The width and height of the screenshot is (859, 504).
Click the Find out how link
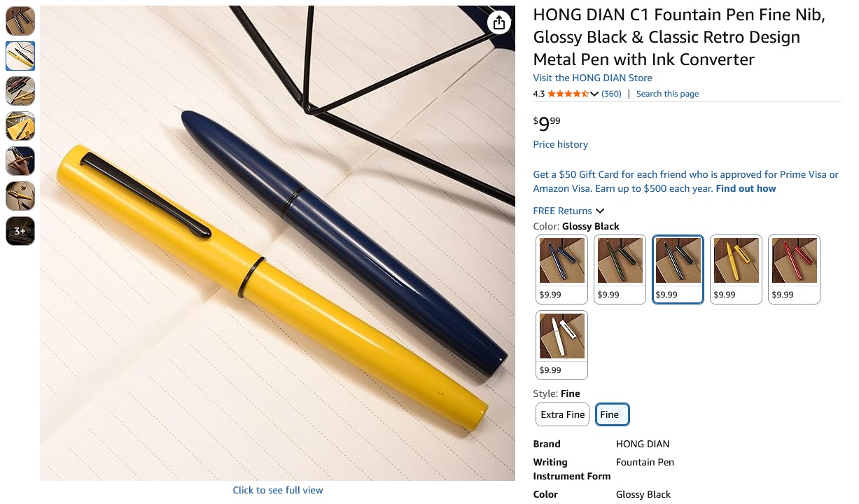pyautogui.click(x=746, y=188)
